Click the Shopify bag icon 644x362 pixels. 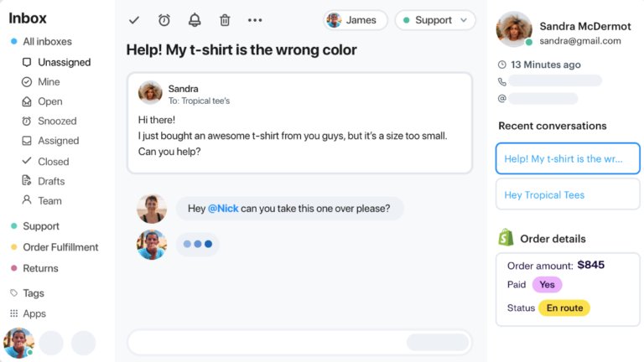[x=506, y=238]
